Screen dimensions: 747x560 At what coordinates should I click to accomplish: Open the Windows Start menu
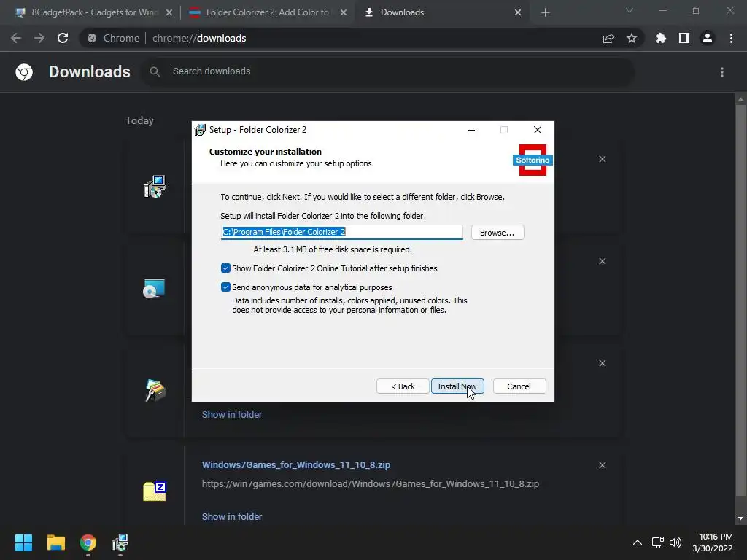click(23, 542)
